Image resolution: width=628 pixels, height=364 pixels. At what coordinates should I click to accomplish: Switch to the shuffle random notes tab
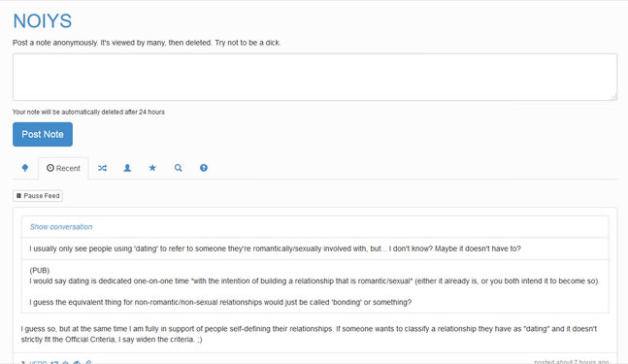tap(103, 168)
